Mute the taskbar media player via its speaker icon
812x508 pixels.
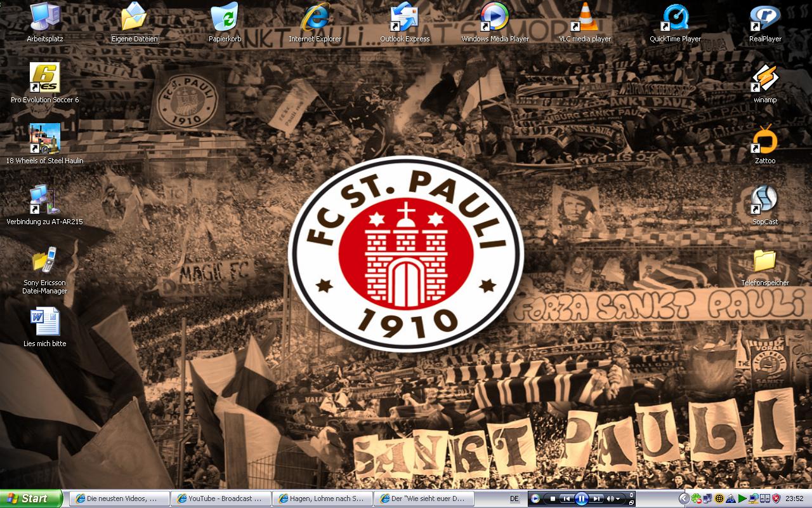(610, 498)
